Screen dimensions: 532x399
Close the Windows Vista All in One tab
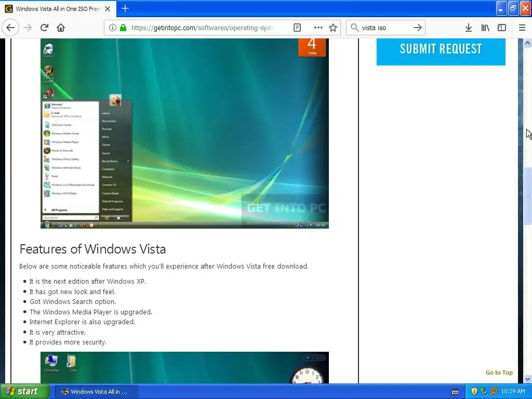108,9
